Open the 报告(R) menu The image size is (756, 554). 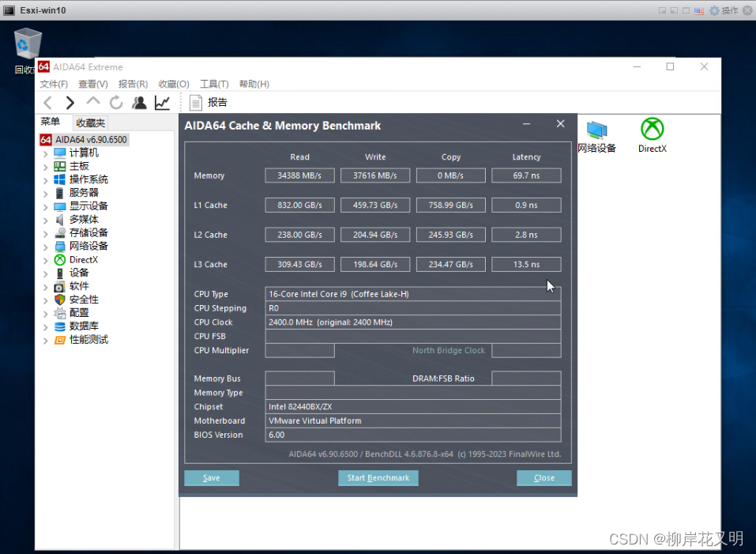coord(133,85)
